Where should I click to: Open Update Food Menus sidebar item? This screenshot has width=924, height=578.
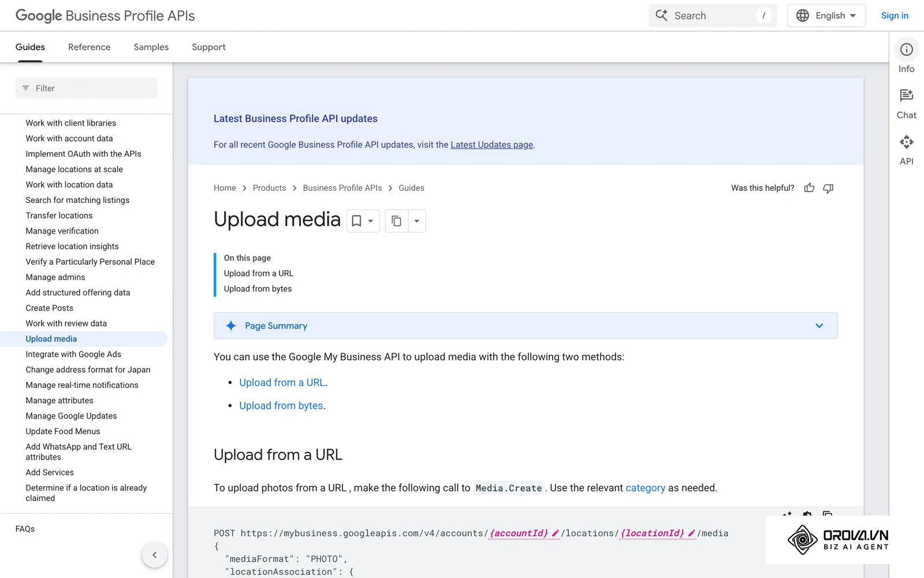[63, 432]
